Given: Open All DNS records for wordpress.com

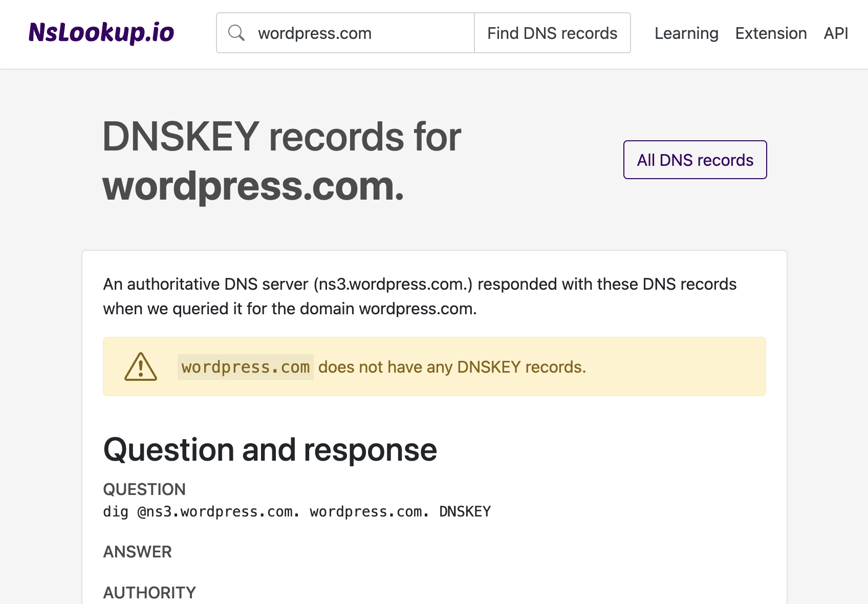Looking at the screenshot, I should click(x=695, y=159).
